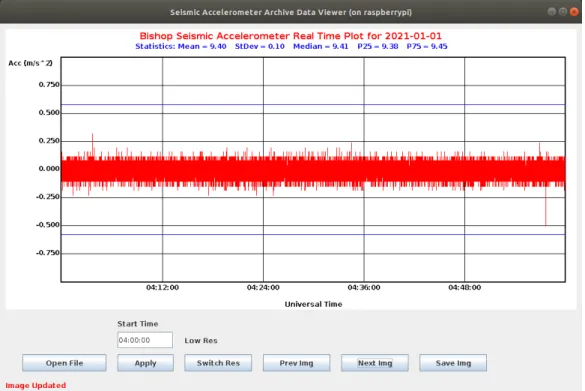585x391 pixels.
Task: Go to the previous image with Prev Img
Action: pyautogui.click(x=297, y=363)
